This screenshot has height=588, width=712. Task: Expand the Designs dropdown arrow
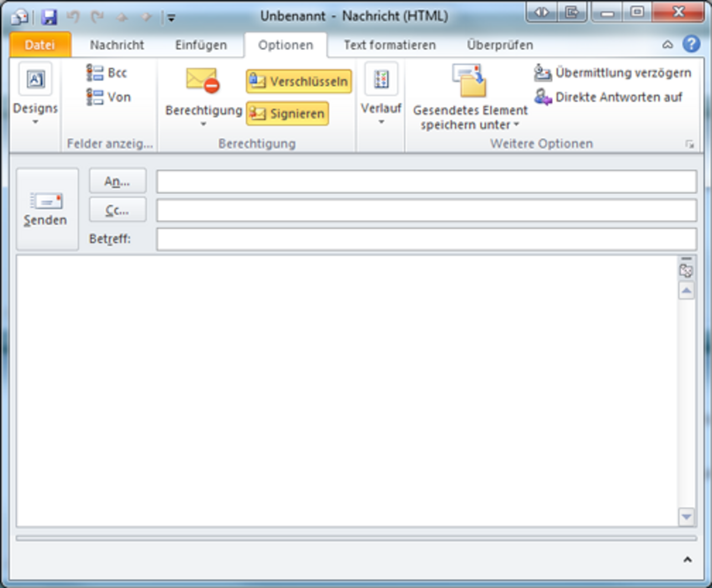[36, 122]
